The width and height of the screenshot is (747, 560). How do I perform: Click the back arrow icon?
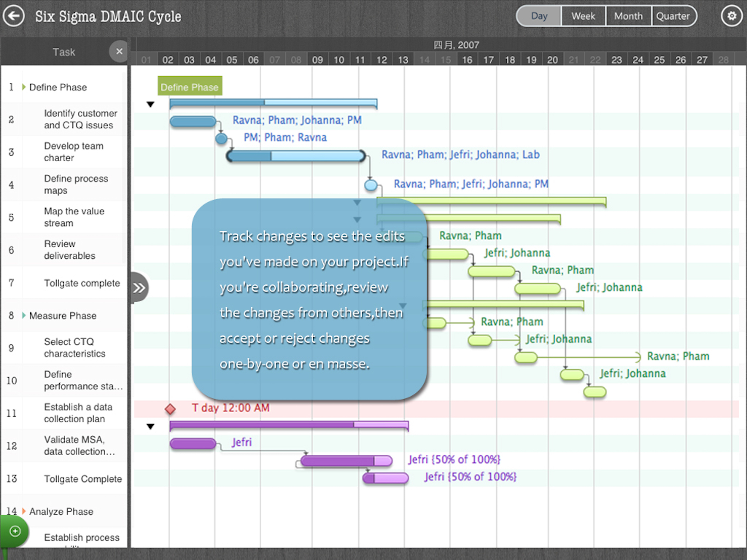tap(13, 16)
